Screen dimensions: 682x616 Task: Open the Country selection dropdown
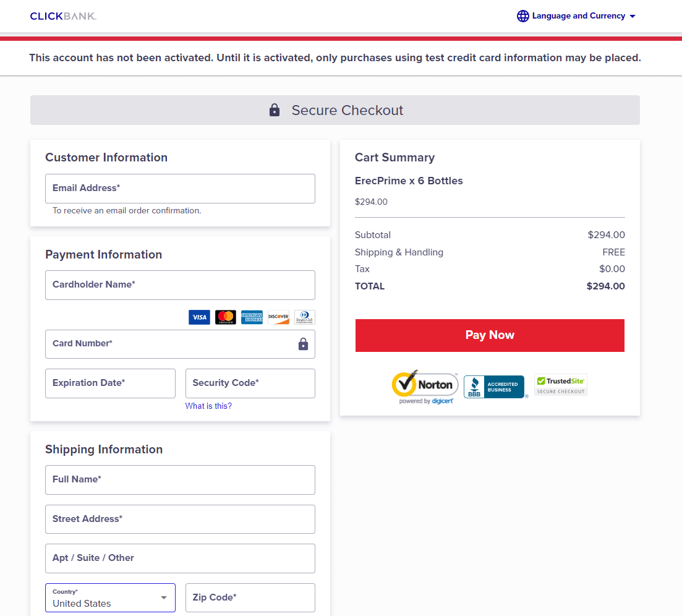[x=110, y=597]
